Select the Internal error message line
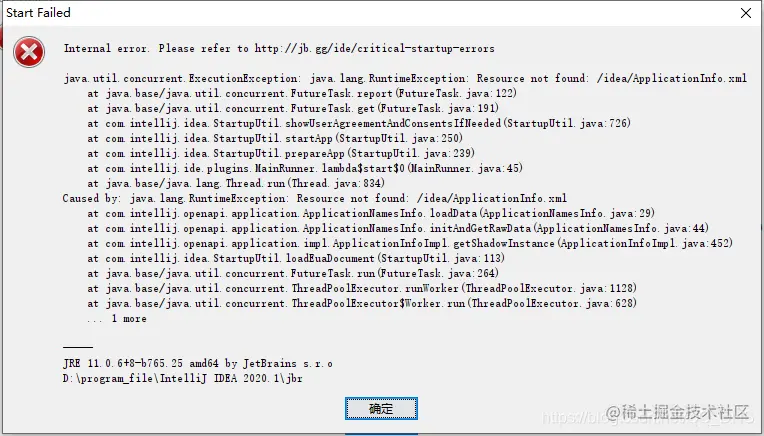This screenshot has height=436, width=764. click(x=279, y=48)
